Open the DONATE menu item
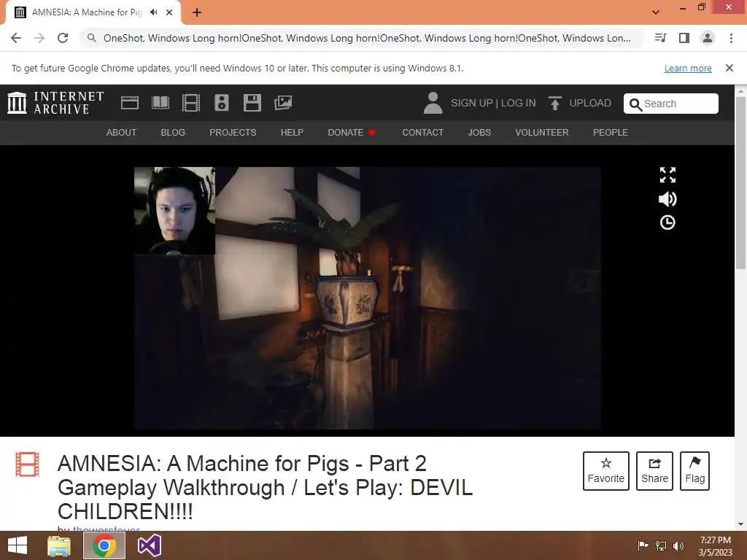 pyautogui.click(x=352, y=133)
